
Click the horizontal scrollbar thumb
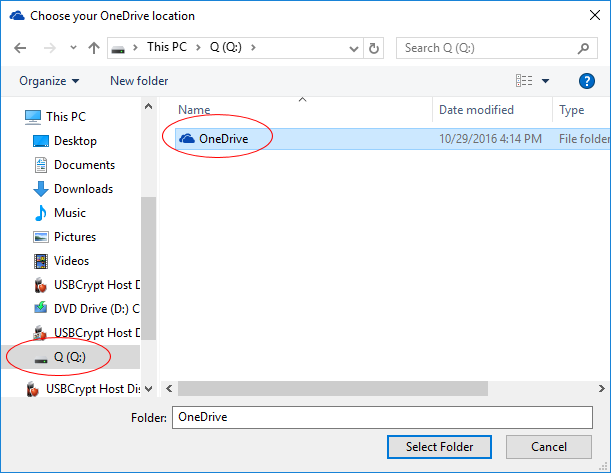click(333, 389)
